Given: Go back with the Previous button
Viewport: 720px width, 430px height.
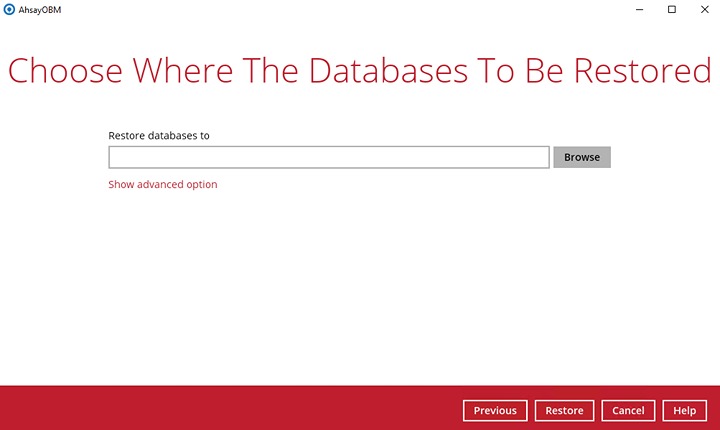Looking at the screenshot, I should (x=495, y=410).
